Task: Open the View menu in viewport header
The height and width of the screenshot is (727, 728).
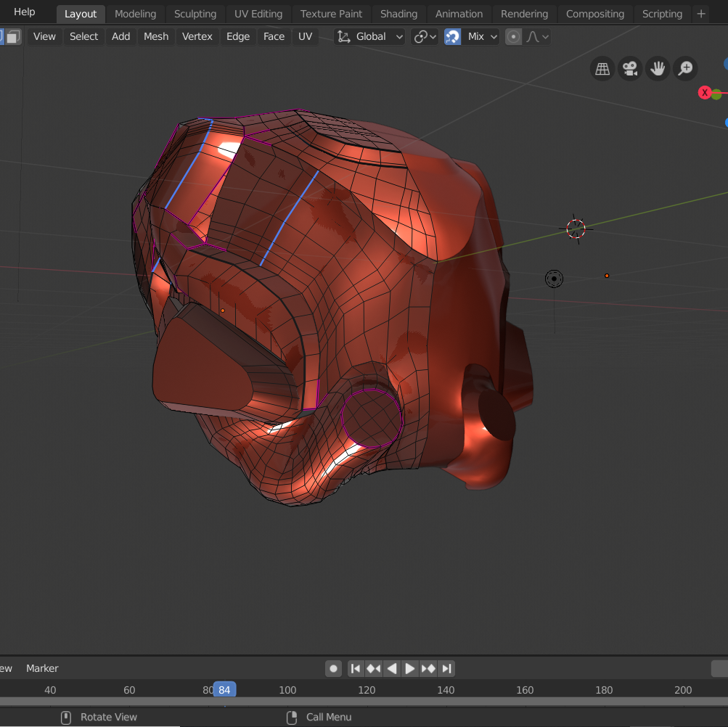Action: [x=44, y=36]
